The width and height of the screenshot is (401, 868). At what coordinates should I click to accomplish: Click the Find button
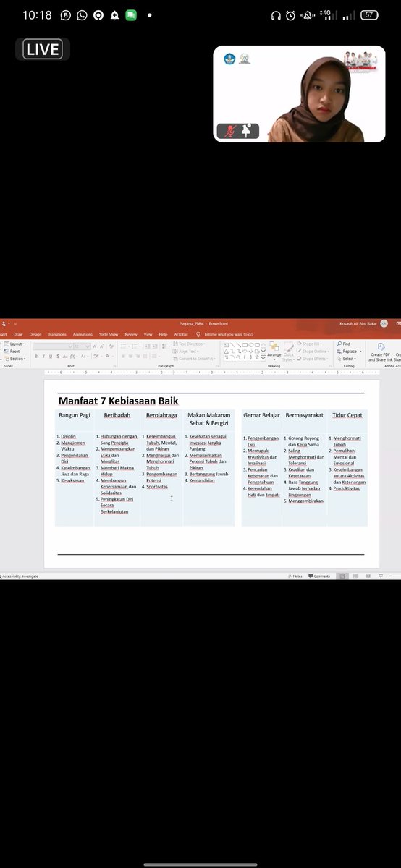(343, 344)
